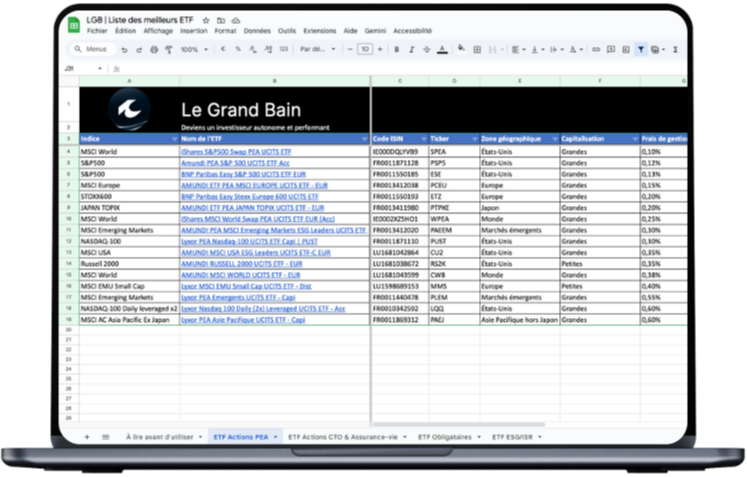Open filter views dropdown icon
Viewport: 747px width, 477px height.
point(657,49)
